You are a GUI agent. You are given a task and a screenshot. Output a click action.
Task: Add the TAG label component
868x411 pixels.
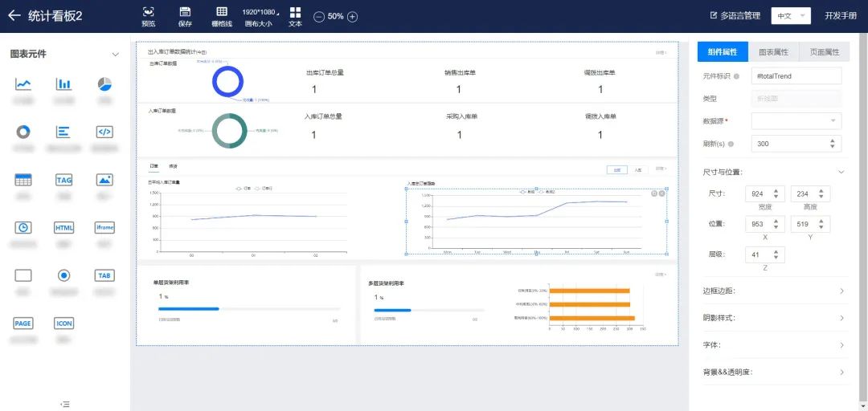click(64, 180)
